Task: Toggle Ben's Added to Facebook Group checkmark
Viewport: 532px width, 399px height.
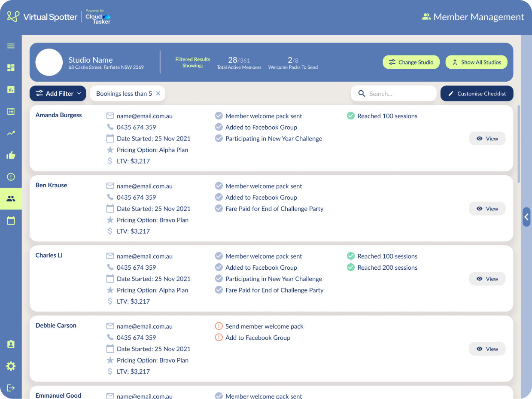Action: coord(219,198)
